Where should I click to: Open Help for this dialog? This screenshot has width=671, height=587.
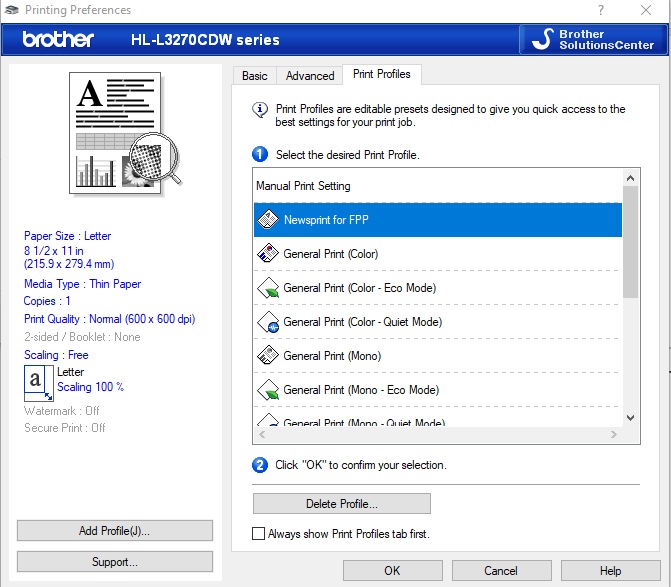pyautogui.click(x=611, y=570)
